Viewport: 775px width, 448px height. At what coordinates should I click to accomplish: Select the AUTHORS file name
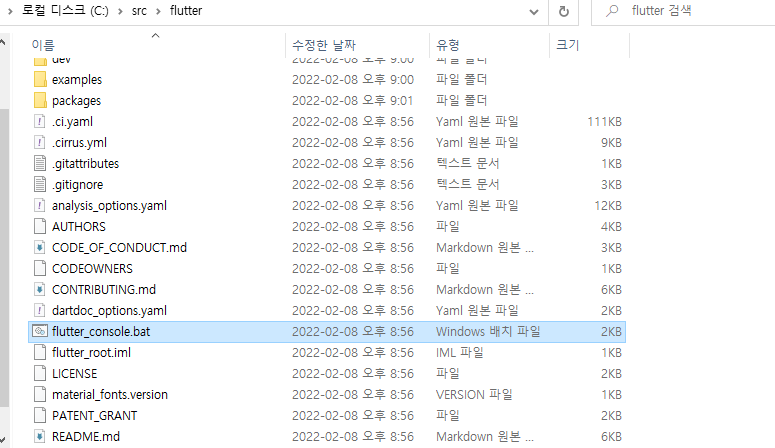tap(79, 226)
